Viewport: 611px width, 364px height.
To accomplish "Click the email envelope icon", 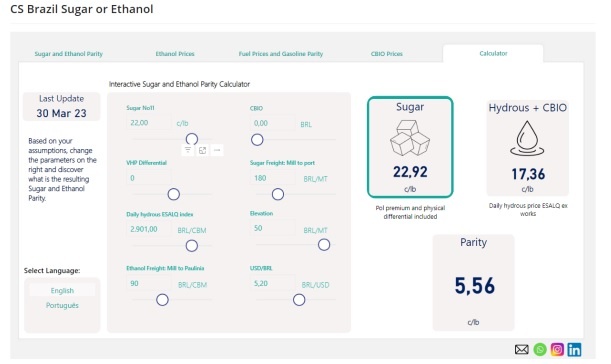I will (521, 349).
